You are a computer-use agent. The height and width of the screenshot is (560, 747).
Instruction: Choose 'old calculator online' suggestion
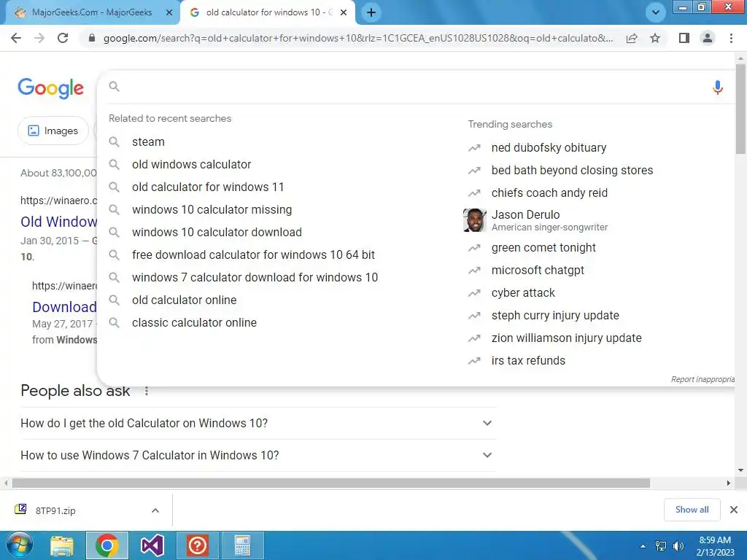[185, 300]
